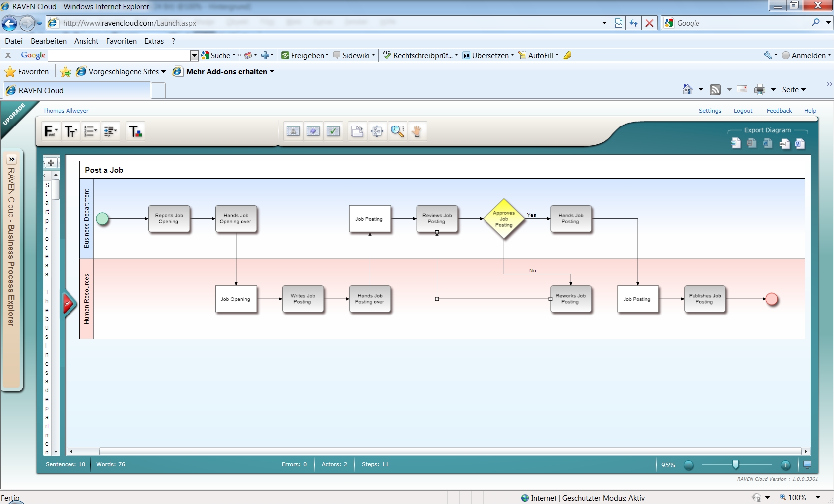834x504 pixels.
Task: Select the Publishes Job Posting task box
Action: point(704,299)
